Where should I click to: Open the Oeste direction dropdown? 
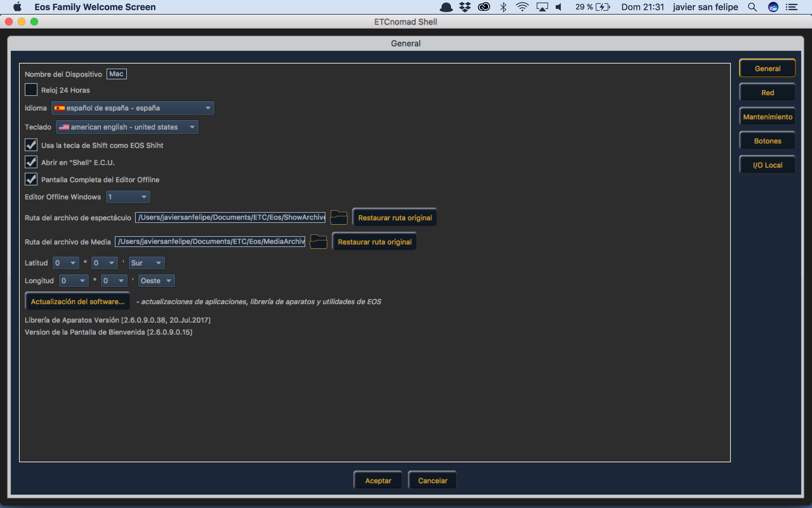[156, 281]
